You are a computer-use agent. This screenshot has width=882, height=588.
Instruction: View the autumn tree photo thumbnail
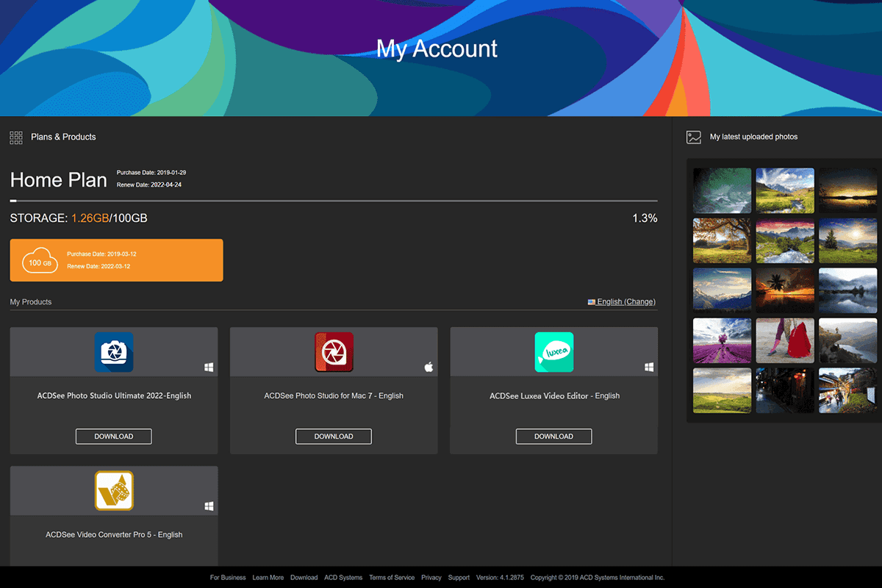(723, 240)
